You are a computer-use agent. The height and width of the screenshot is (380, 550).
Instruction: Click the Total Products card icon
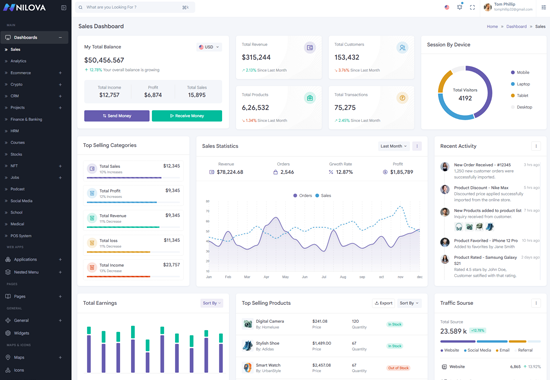[x=310, y=98]
